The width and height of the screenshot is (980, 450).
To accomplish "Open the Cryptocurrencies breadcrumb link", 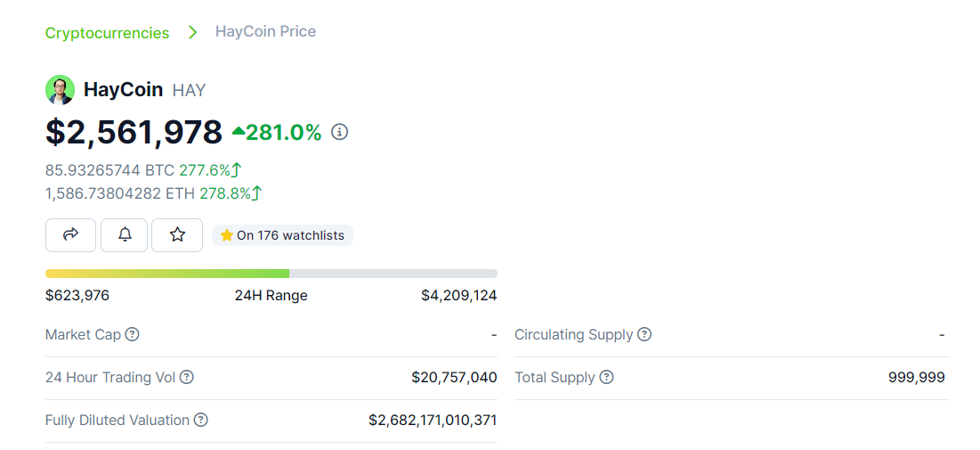I will click(107, 33).
